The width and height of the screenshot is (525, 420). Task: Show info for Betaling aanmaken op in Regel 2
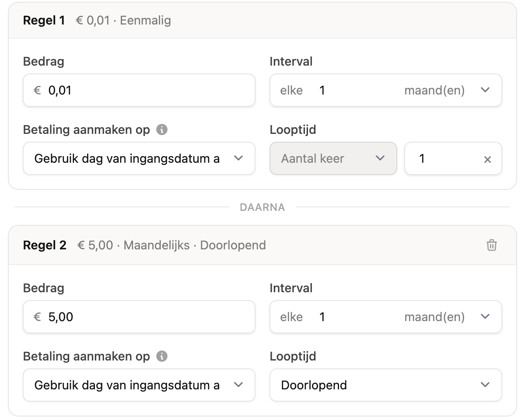point(162,357)
